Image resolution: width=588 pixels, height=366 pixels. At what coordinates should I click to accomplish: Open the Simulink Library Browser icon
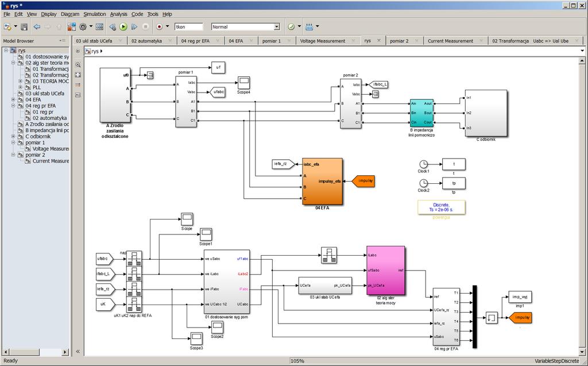click(71, 26)
